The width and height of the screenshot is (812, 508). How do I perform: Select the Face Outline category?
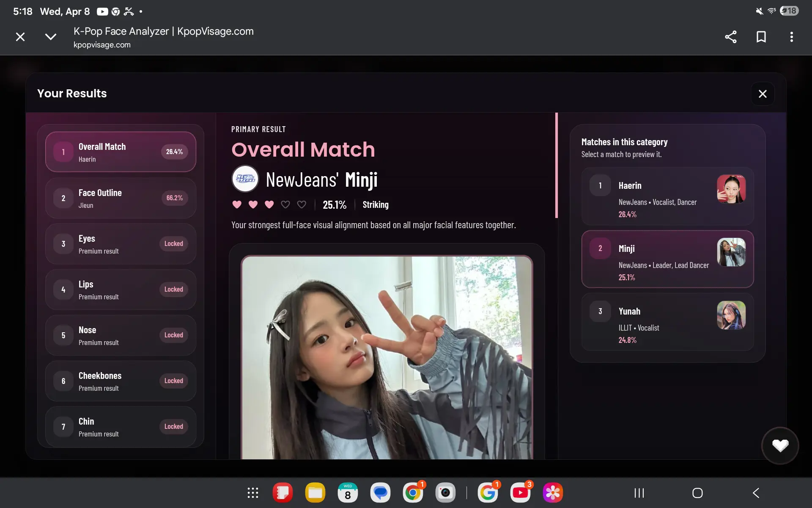coord(121,198)
